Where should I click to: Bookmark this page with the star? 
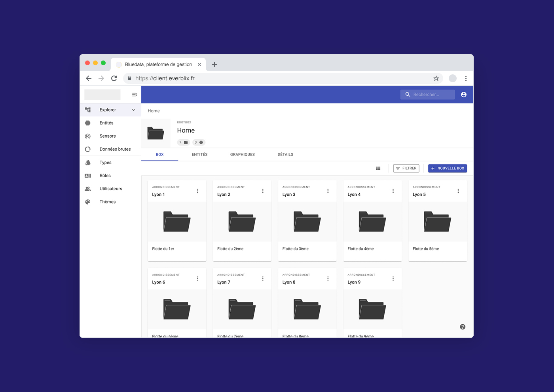[436, 78]
